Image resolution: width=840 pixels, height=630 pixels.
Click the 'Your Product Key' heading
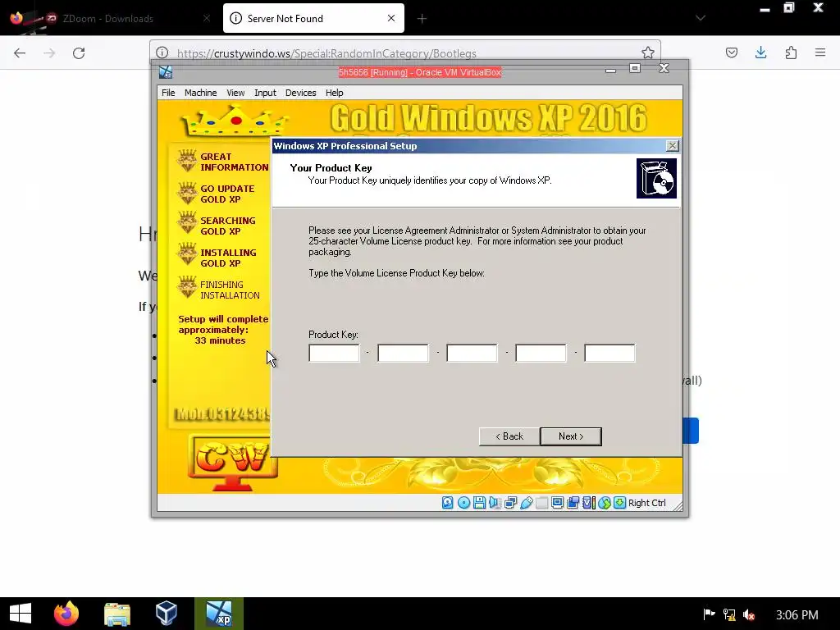point(331,167)
